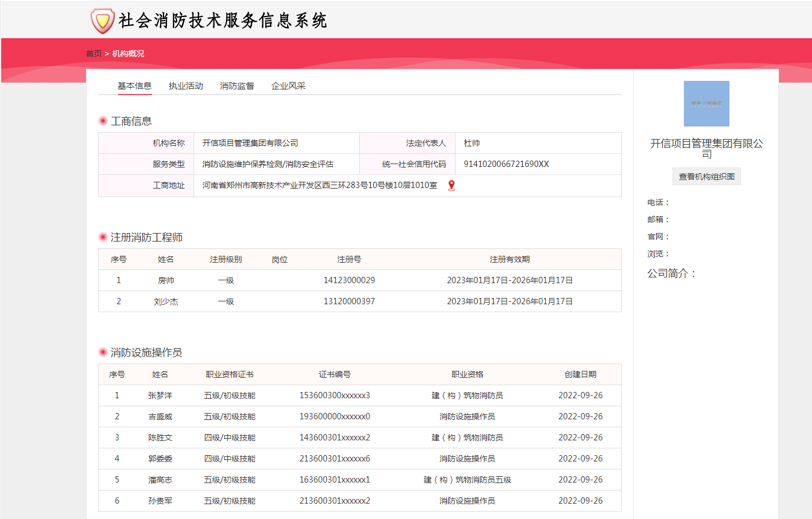Click the company logo thumbnail

(706, 104)
